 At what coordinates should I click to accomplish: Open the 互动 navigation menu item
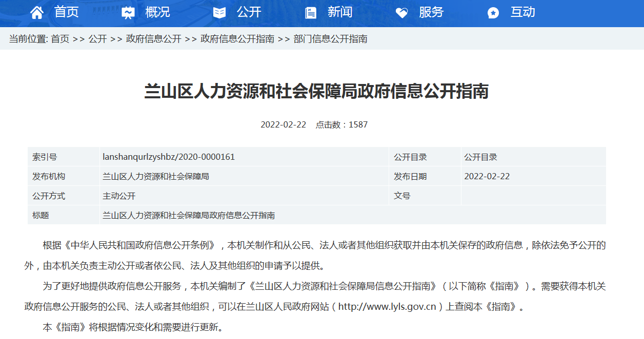523,12
